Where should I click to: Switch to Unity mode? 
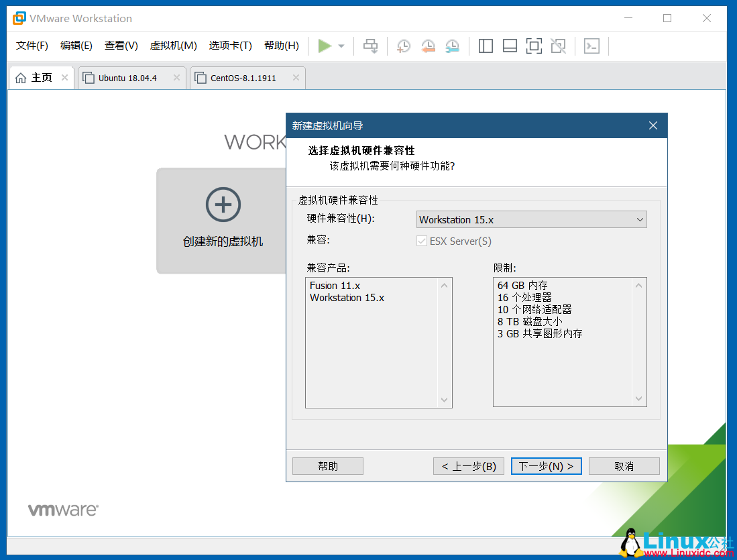pos(558,46)
